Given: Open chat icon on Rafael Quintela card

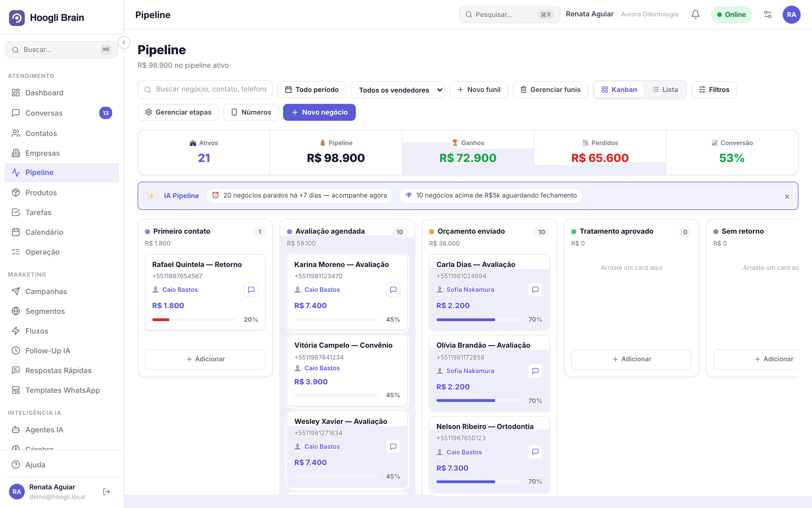Looking at the screenshot, I should (251, 290).
